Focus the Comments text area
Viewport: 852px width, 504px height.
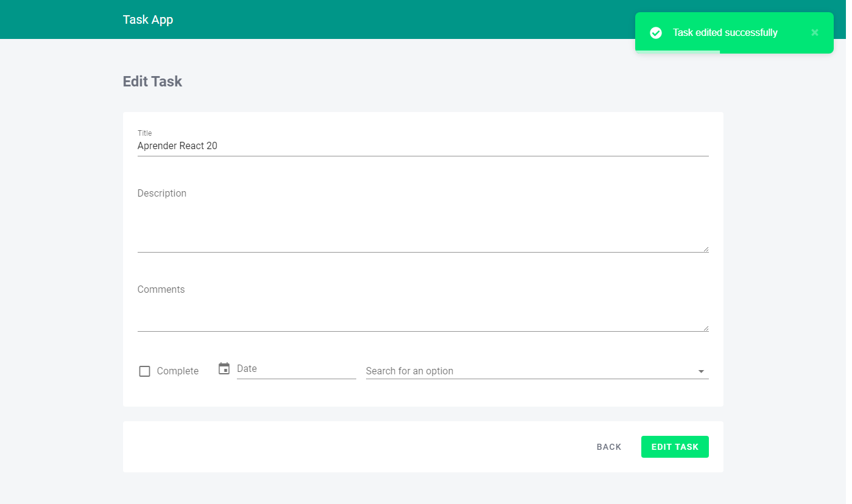(x=423, y=306)
